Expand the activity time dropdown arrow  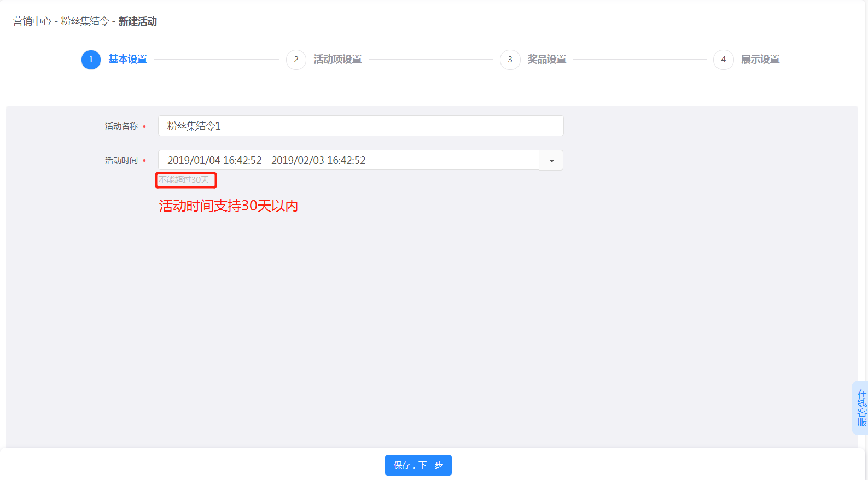click(x=551, y=161)
